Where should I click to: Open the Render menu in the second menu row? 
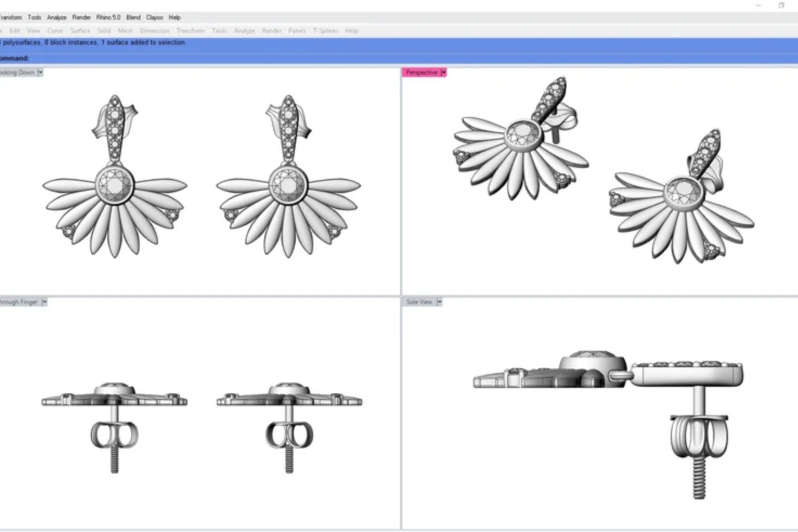(x=271, y=31)
